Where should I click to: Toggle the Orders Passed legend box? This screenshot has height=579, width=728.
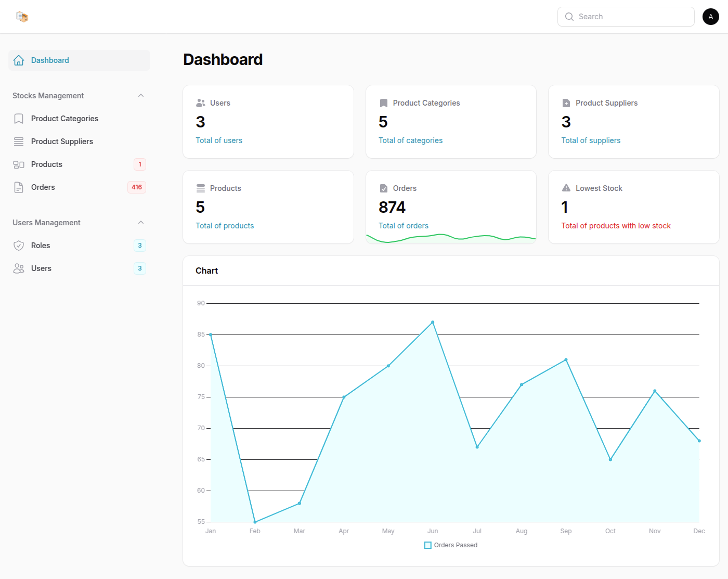pos(427,545)
